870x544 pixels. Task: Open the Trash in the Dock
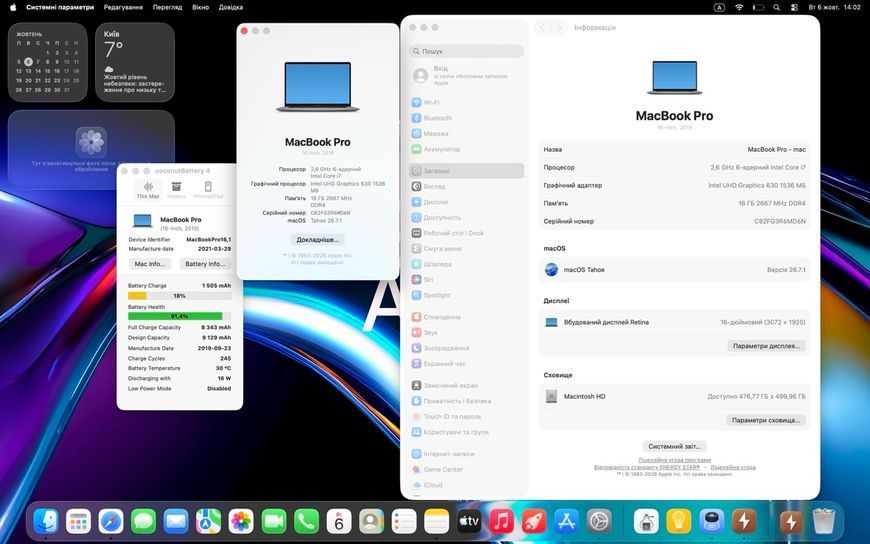click(824, 522)
